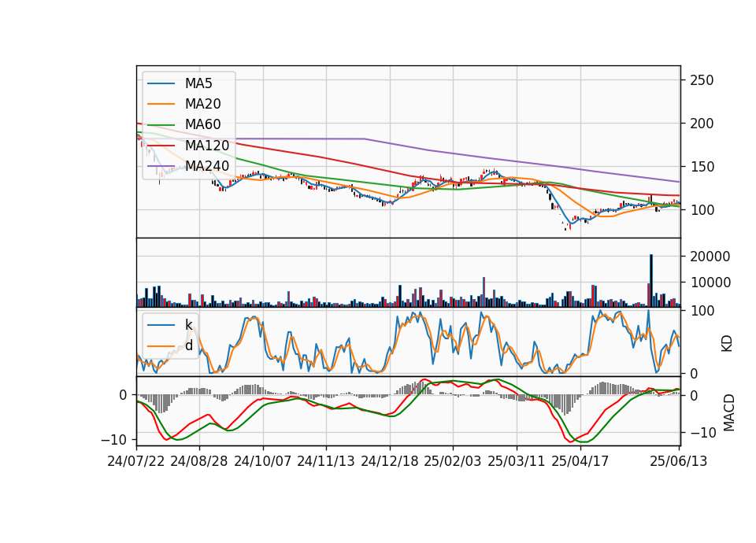Screen dimensions: 756x543
Task: Click the MA60 legend label
Action: [202, 125]
